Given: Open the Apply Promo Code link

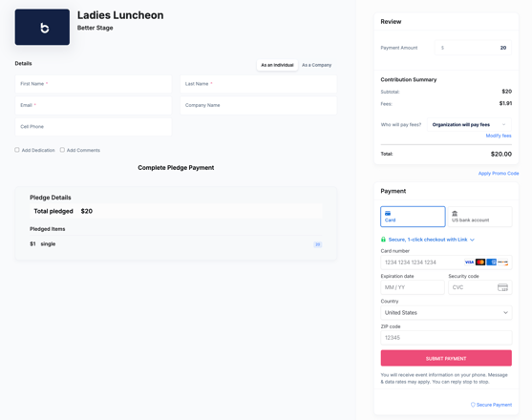Looking at the screenshot, I should pyautogui.click(x=499, y=173).
